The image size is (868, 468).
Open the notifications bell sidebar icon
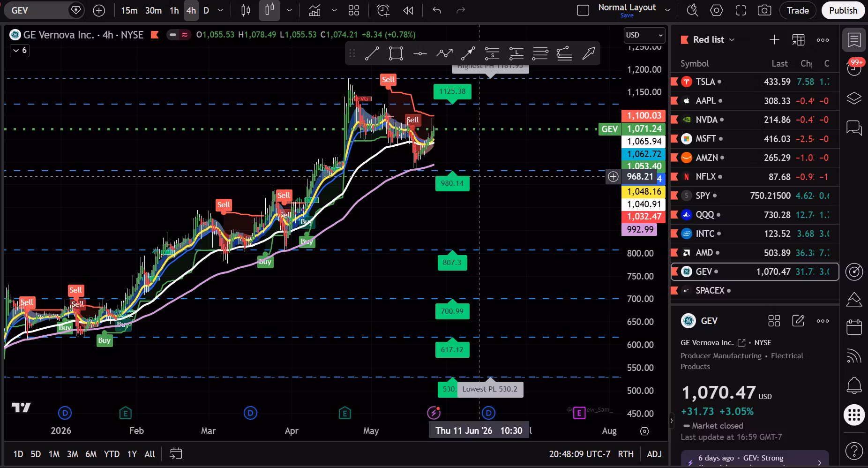[854, 385]
